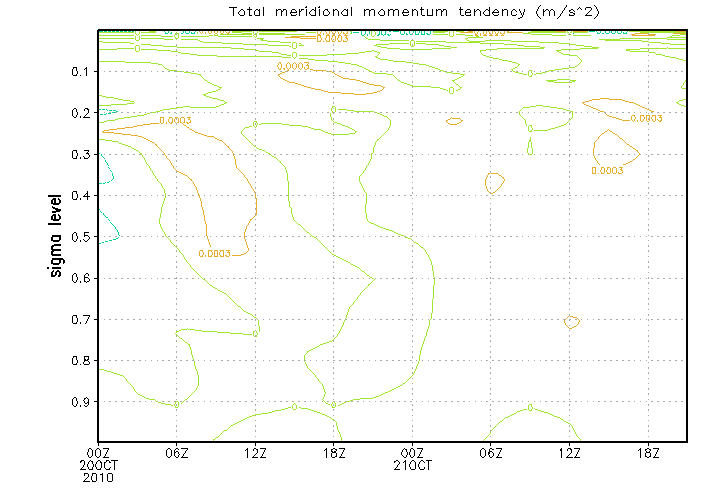
Task: Click the 0.0003 contour label near sigma 0.37
Action: pyautogui.click(x=607, y=171)
